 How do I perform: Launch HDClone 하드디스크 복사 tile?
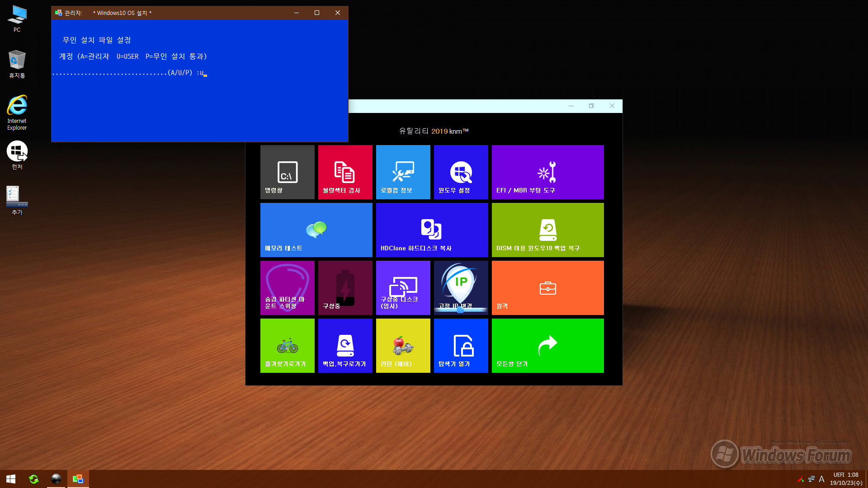pyautogui.click(x=432, y=230)
